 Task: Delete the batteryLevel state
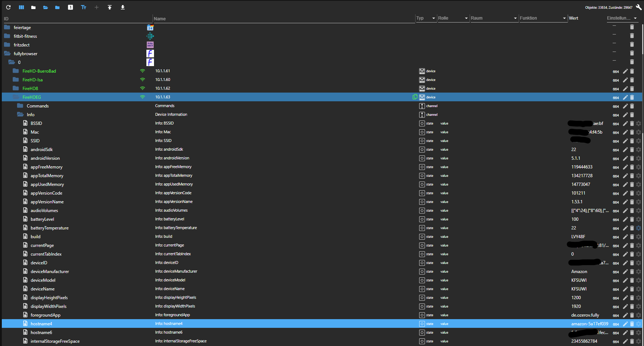632,219
